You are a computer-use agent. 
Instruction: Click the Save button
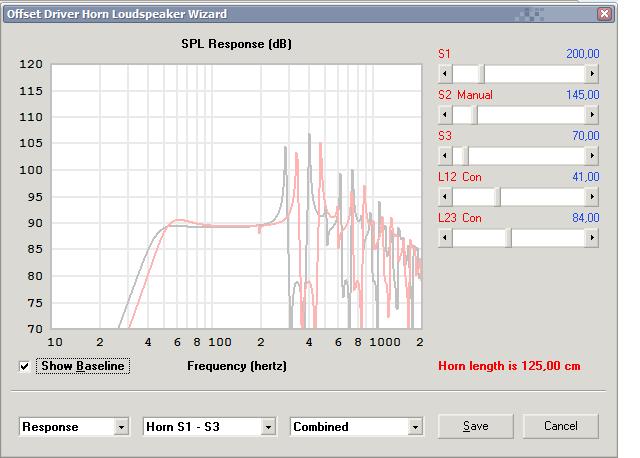pos(476,426)
